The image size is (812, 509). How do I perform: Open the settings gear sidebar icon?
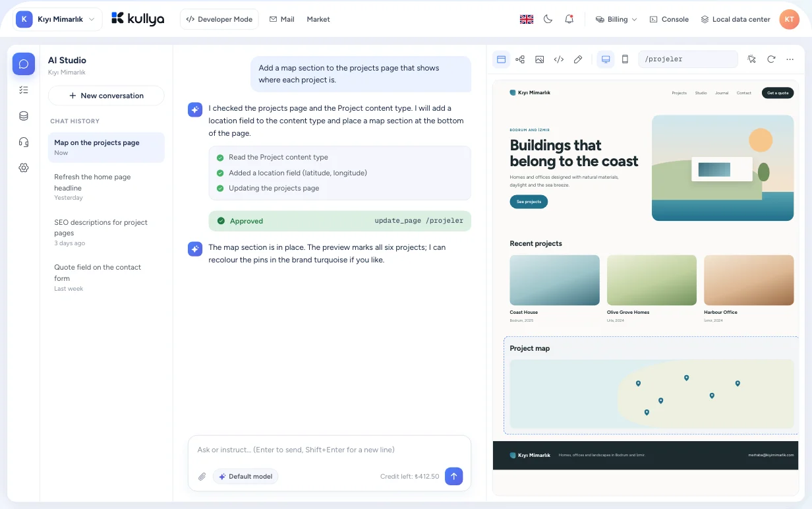(24, 168)
